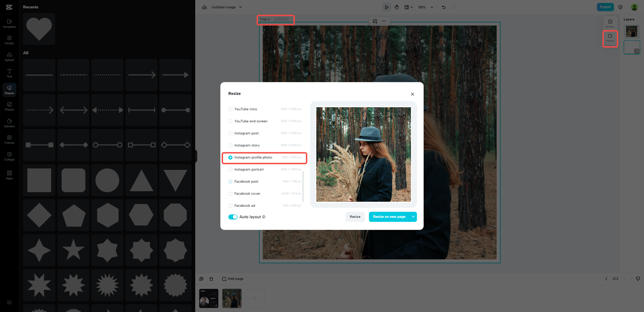Screen dimensions: 644x312
Task: Click the resize options list scrollbar
Action: point(303,187)
